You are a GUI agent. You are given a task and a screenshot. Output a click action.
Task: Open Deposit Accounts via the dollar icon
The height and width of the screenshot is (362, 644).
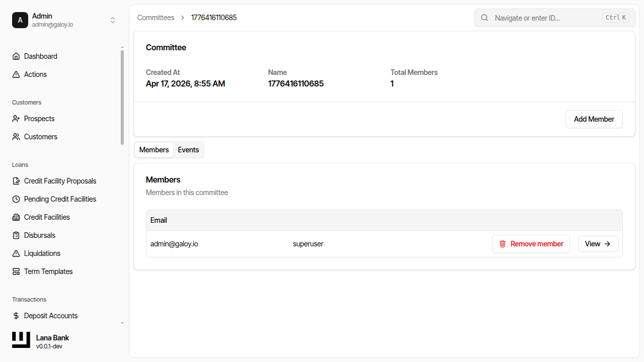tap(16, 315)
